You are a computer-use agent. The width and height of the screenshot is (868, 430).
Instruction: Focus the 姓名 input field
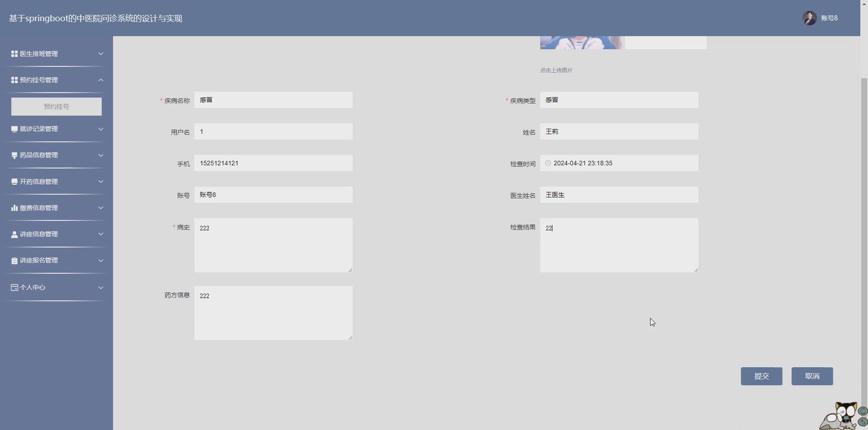click(619, 131)
